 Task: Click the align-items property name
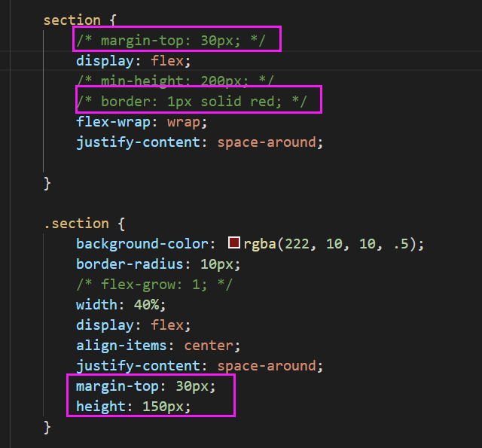click(117, 346)
